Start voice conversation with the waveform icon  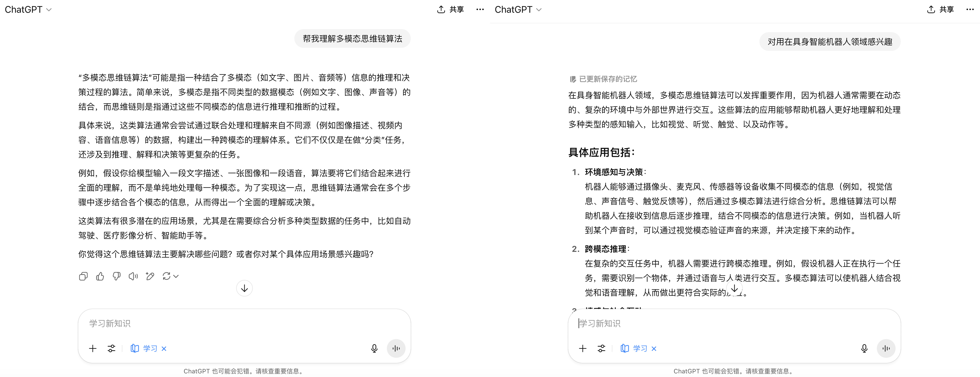coord(396,348)
